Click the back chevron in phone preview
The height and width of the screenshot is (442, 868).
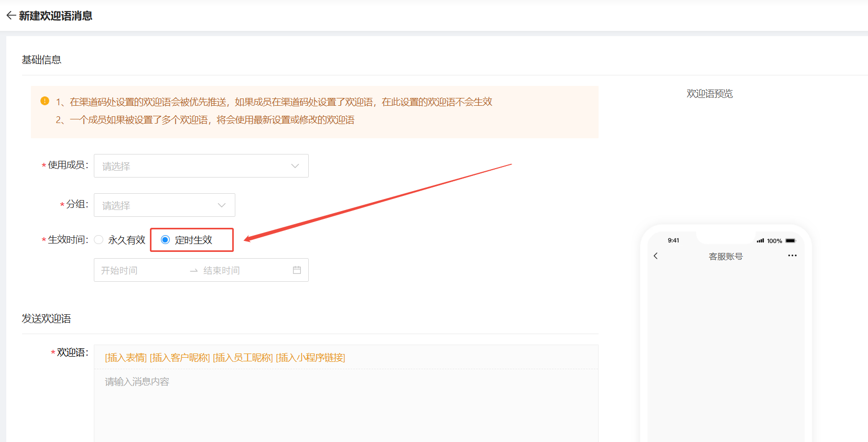pyautogui.click(x=656, y=256)
